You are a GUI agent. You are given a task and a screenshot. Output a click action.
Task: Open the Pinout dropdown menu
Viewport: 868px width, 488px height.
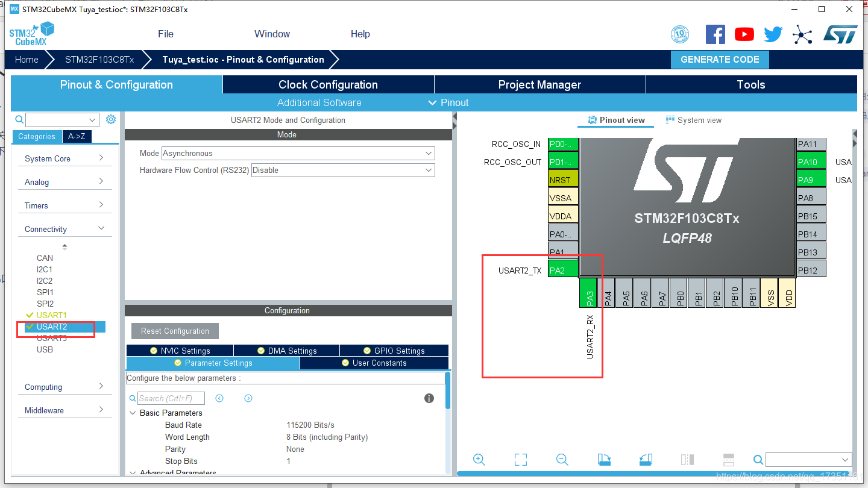(448, 102)
